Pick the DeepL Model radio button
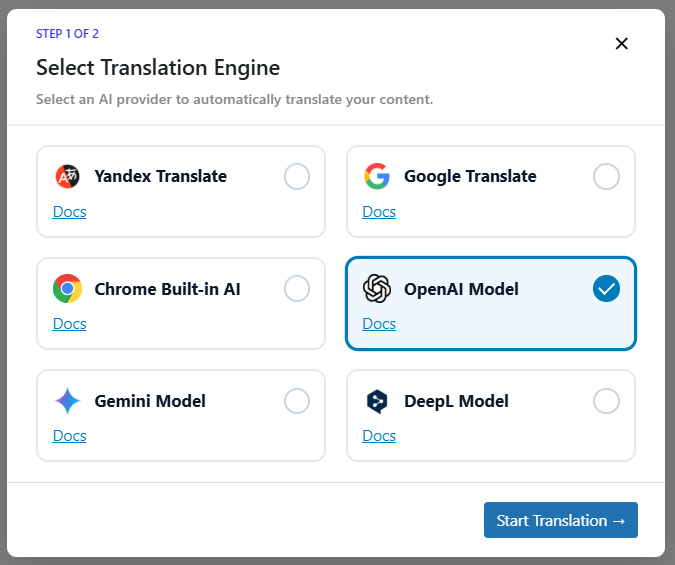675x565 pixels. (x=606, y=401)
